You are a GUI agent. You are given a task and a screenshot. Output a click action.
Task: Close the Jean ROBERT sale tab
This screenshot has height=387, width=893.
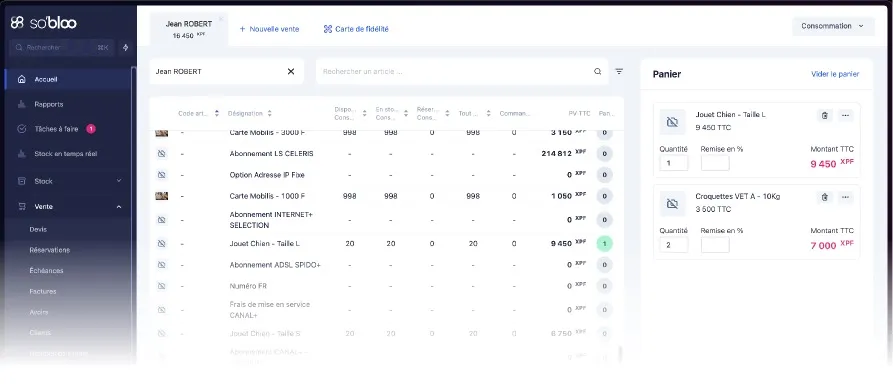point(221,19)
